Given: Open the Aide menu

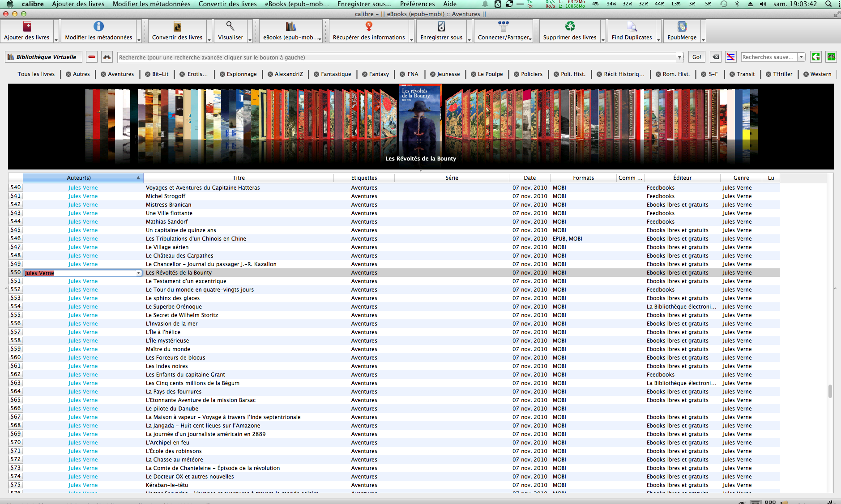Looking at the screenshot, I should click(x=450, y=4).
